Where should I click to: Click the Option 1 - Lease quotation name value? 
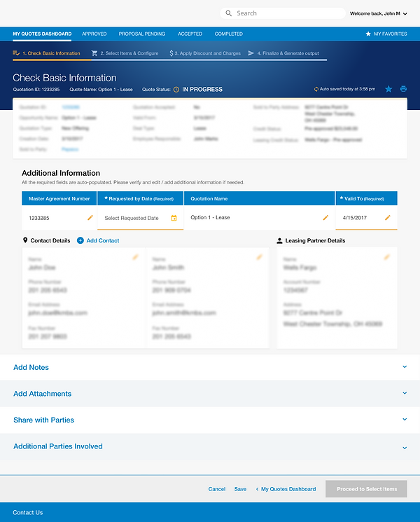coord(210,217)
